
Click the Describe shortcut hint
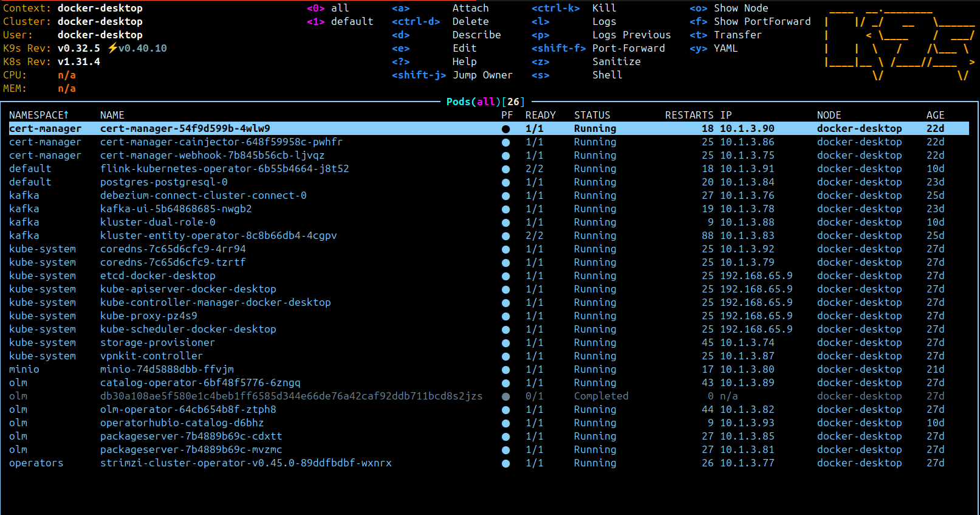tap(476, 35)
